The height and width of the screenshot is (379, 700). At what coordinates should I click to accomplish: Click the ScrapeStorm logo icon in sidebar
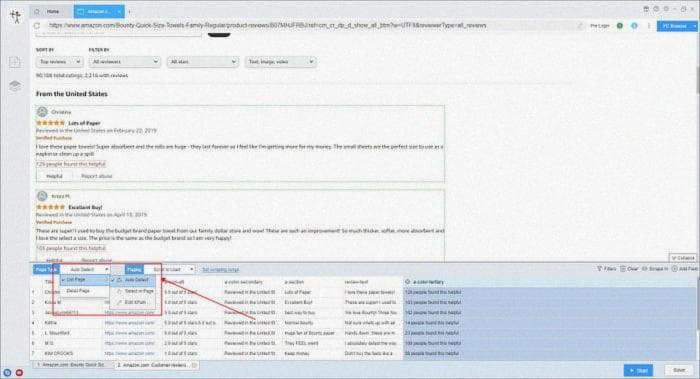coord(16,17)
